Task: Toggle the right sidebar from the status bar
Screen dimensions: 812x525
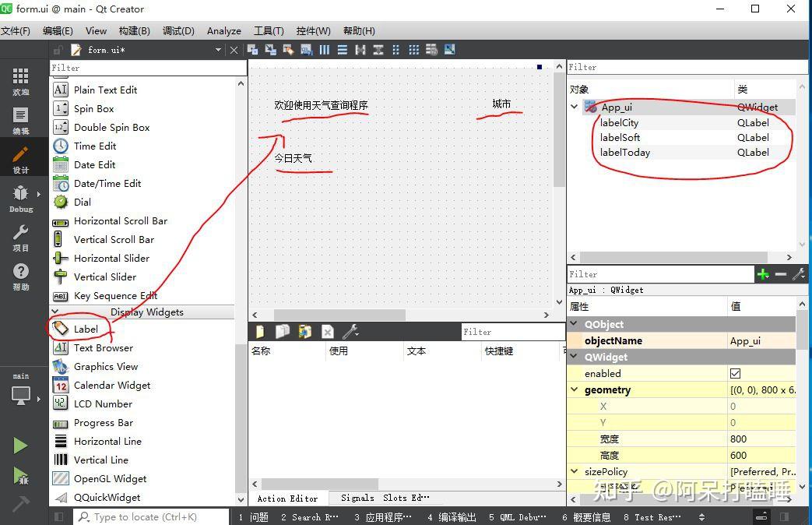Action: (x=785, y=516)
